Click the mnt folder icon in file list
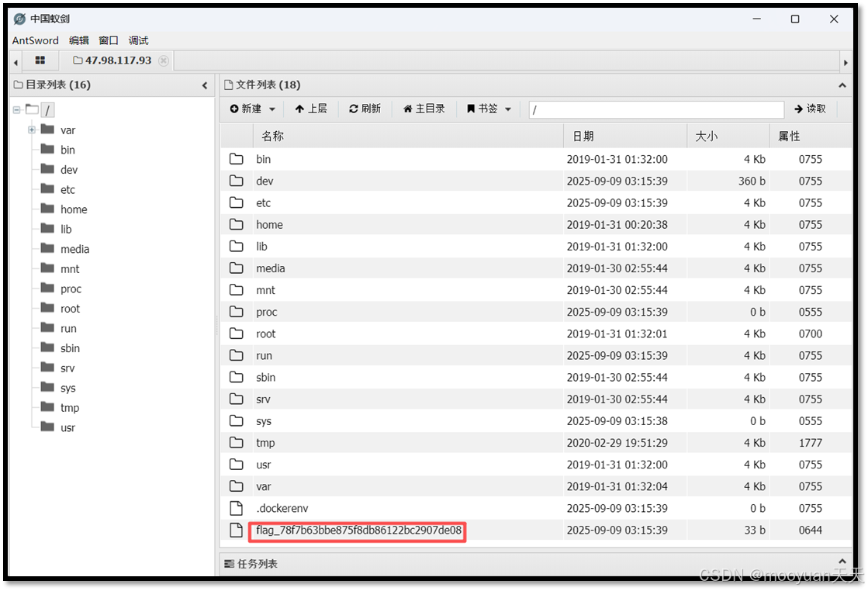Image resolution: width=868 pixels, height=591 pixels. [x=237, y=290]
